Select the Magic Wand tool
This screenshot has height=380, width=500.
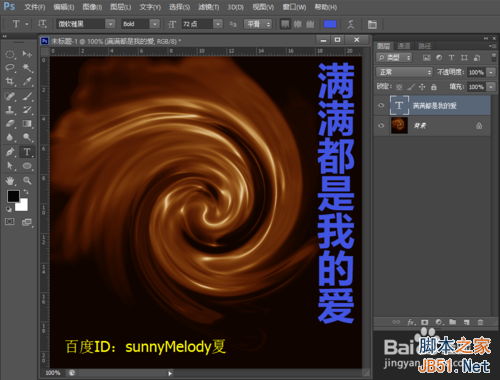tap(27, 68)
